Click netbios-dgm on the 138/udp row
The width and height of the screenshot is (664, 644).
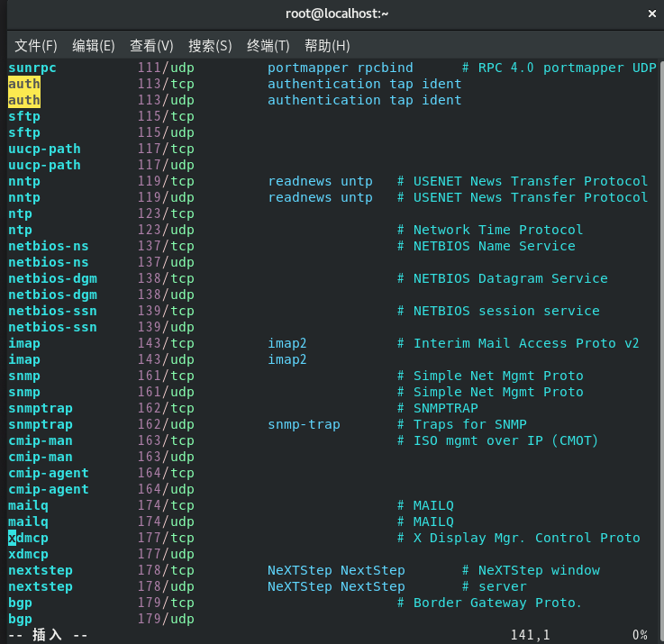click(52, 295)
